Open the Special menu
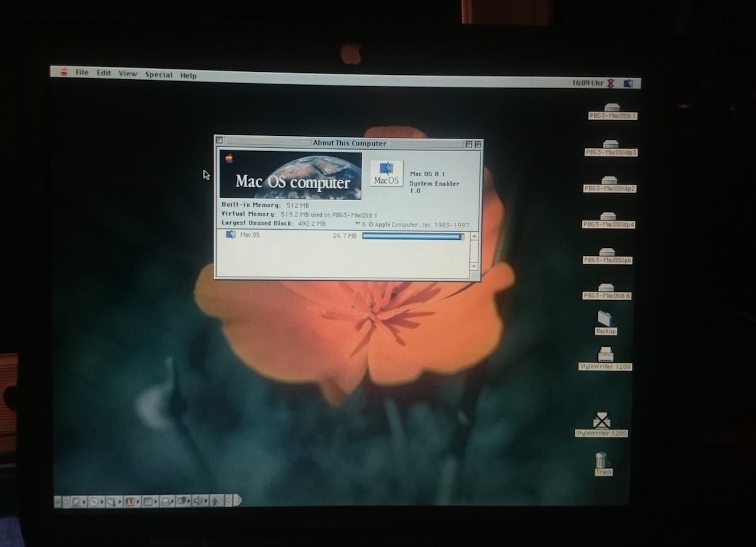Image resolution: width=756 pixels, height=547 pixels. click(x=158, y=74)
